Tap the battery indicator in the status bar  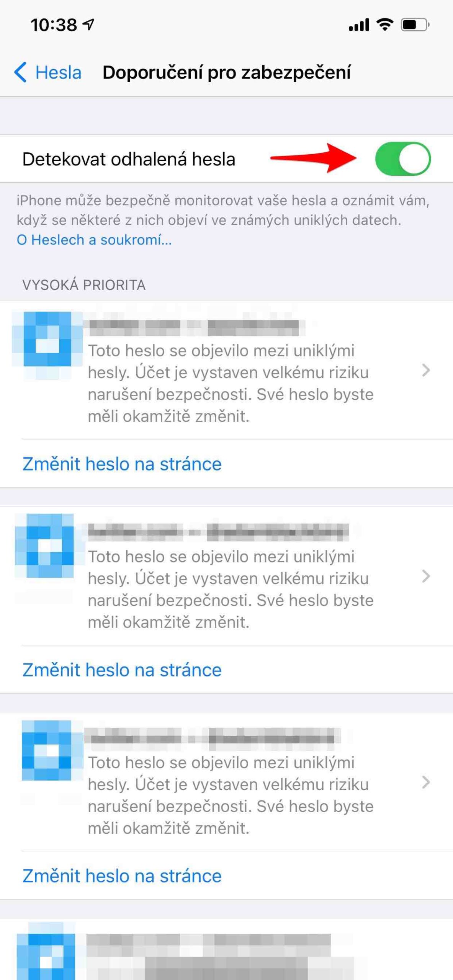tap(415, 24)
